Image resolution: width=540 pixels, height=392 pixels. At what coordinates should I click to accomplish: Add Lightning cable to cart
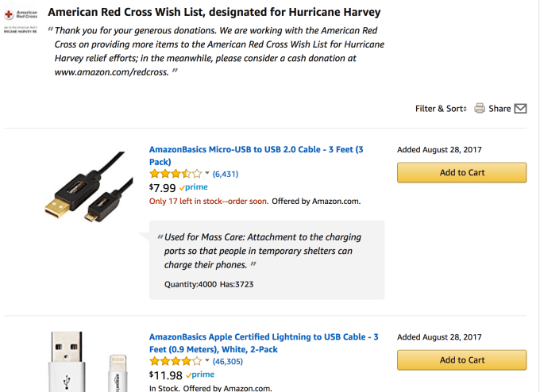(x=461, y=360)
